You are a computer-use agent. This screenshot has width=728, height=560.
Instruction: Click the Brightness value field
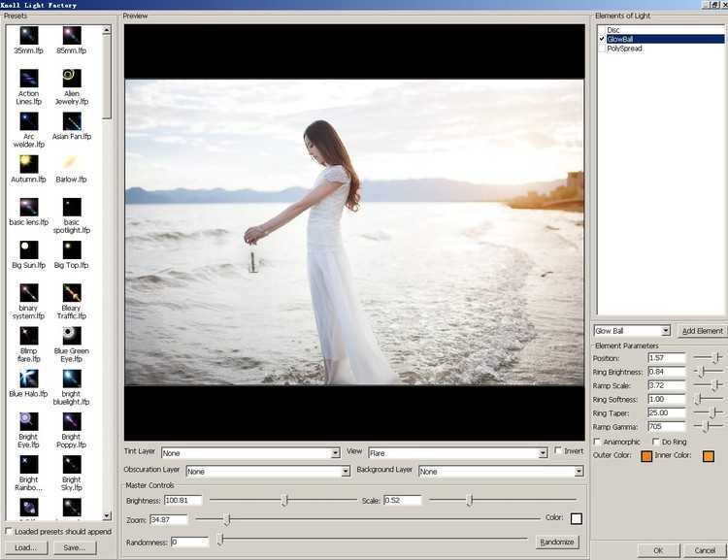[183, 501]
